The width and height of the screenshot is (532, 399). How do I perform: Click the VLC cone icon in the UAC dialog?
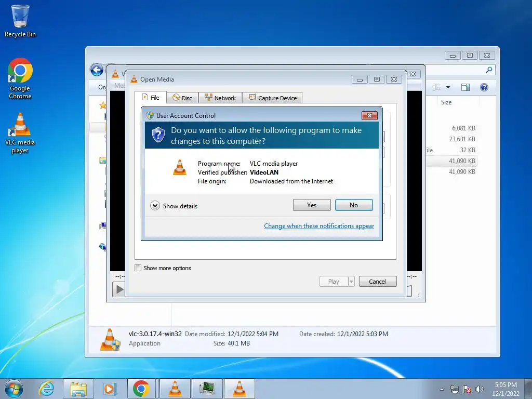(x=179, y=168)
